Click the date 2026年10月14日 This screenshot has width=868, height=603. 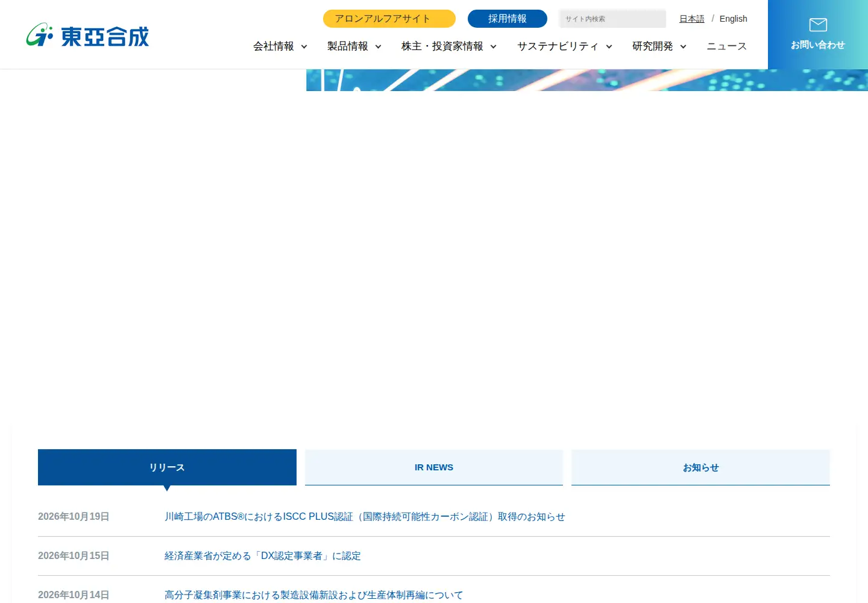click(x=74, y=595)
